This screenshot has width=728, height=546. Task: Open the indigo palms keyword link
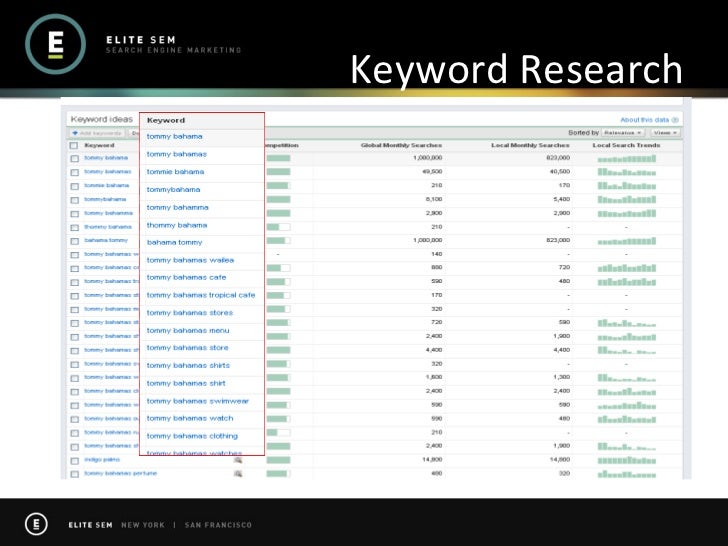click(x=102, y=460)
